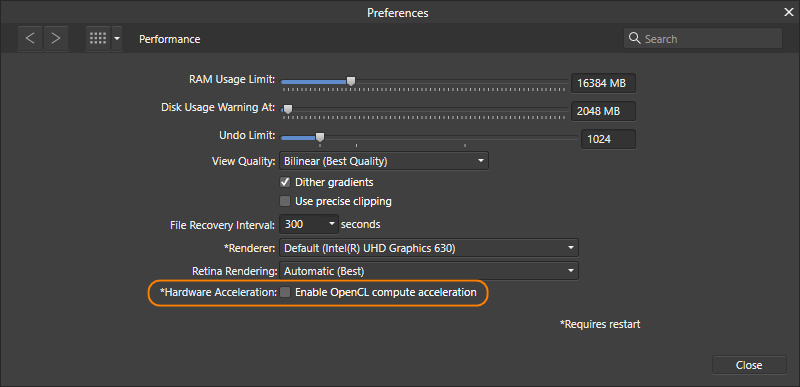
Task: Go forward to next preferences page
Action: click(x=56, y=39)
